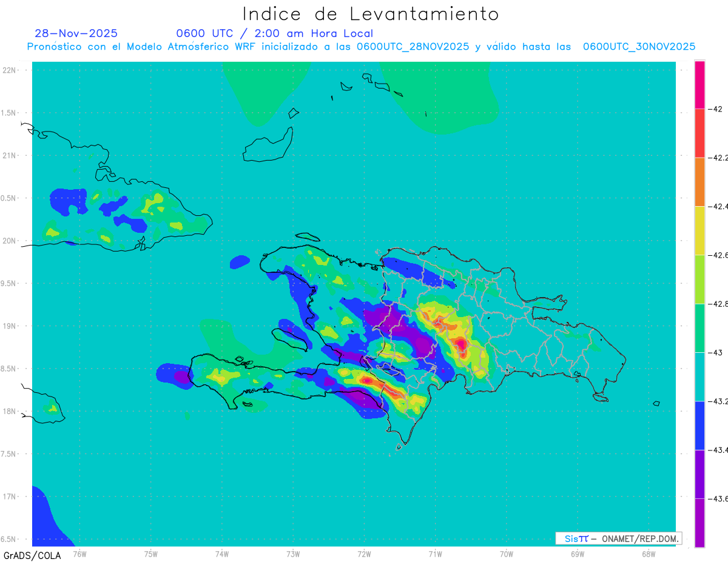The width and height of the screenshot is (728, 562).
Task: Select the lime legend segment between -42.6 and -42.8
Action: point(699,279)
